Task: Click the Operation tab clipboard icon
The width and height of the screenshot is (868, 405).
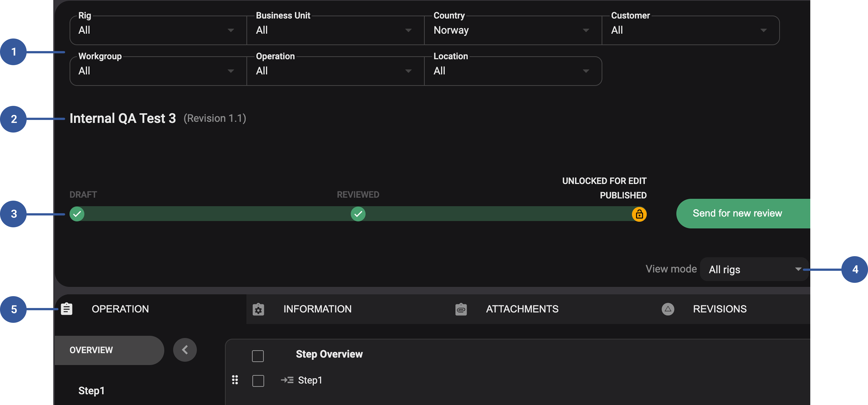Action: [66, 309]
